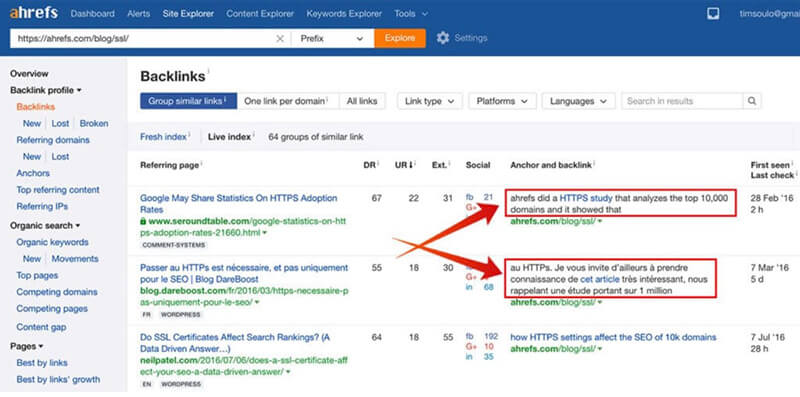Image resolution: width=800 pixels, height=397 pixels.
Task: Click the HTTPS study anchor link
Action: [x=586, y=197]
